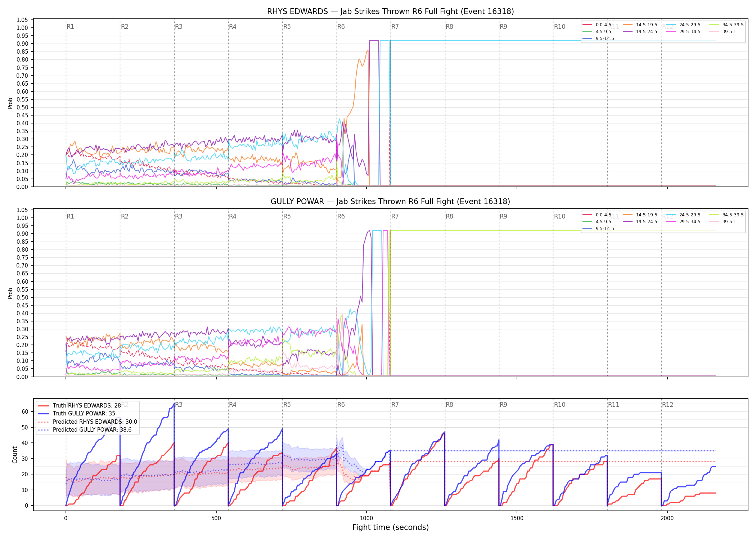756x540 pixels.
Task: Select '0.0-4.5' legend entry in RHYS EDWARDS chart
Action: pyautogui.click(x=597, y=25)
